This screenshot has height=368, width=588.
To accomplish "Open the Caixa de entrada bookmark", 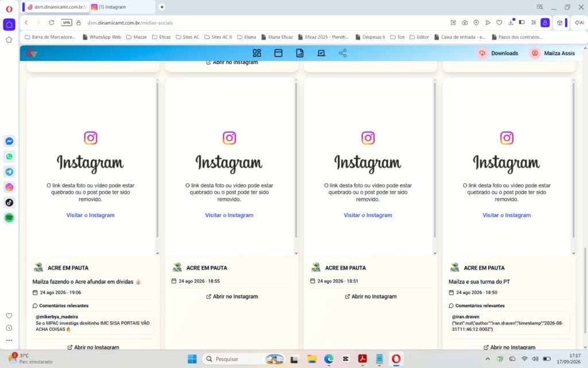I will coord(460,37).
